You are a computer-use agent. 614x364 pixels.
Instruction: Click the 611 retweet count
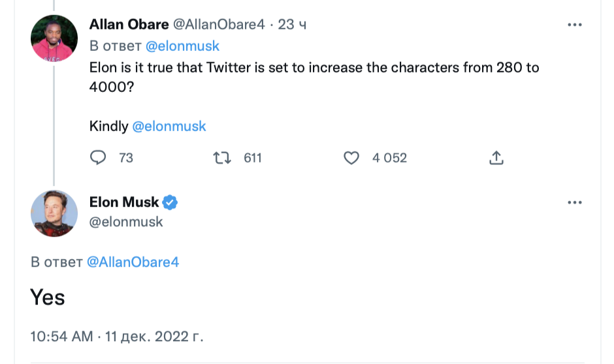(x=252, y=158)
